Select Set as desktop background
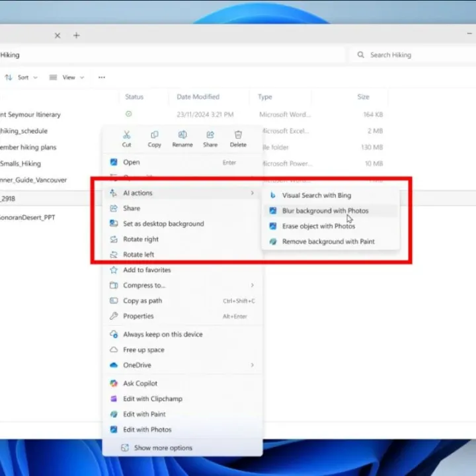 tap(182, 223)
